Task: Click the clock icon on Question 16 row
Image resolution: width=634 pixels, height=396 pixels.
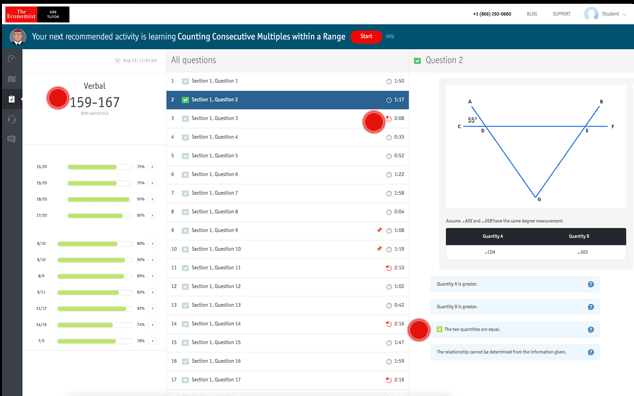Action: pyautogui.click(x=389, y=361)
